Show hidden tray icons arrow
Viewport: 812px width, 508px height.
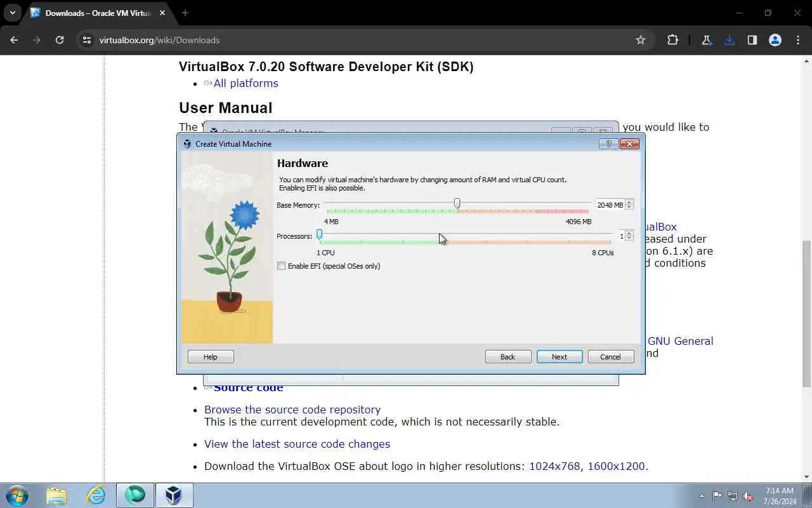click(702, 496)
